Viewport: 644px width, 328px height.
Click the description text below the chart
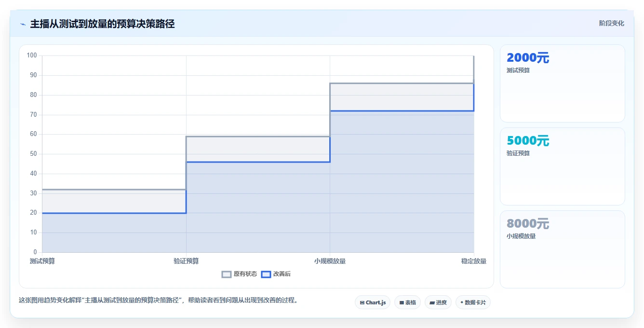(x=160, y=300)
